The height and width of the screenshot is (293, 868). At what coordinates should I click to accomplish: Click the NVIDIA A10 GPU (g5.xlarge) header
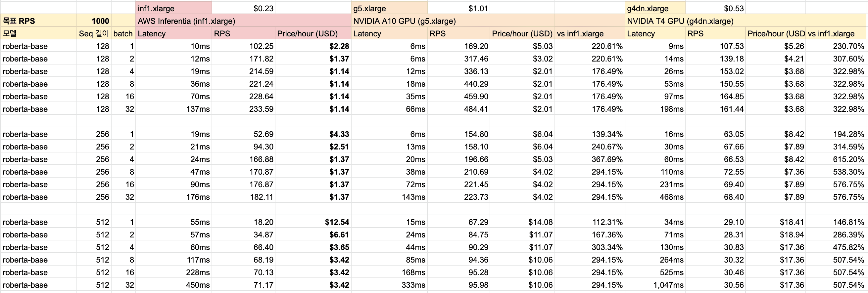404,21
